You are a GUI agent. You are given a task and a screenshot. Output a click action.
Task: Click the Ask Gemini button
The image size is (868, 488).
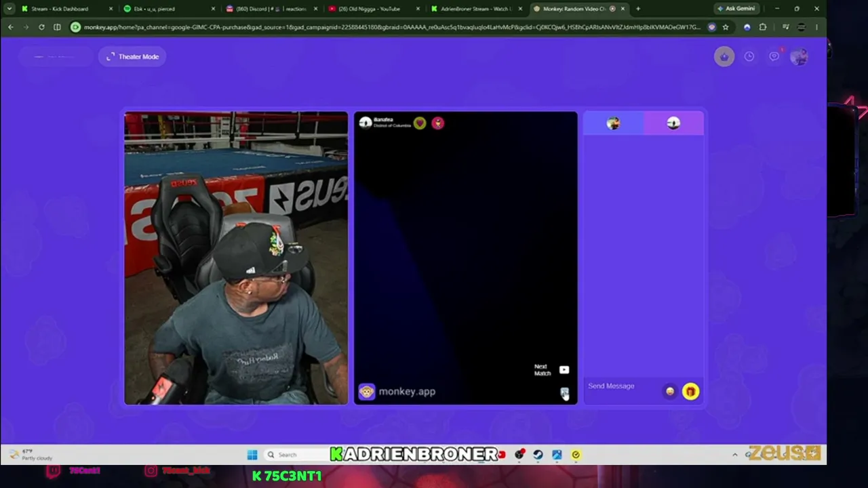[738, 9]
